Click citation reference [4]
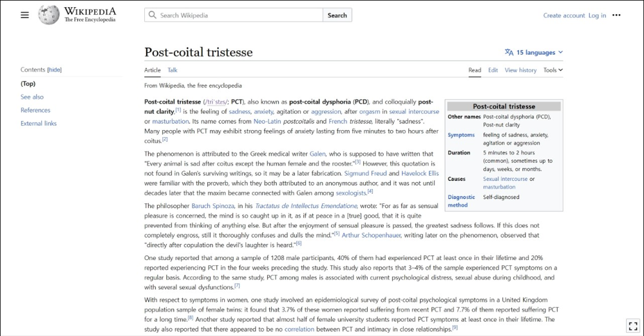 tap(370, 191)
